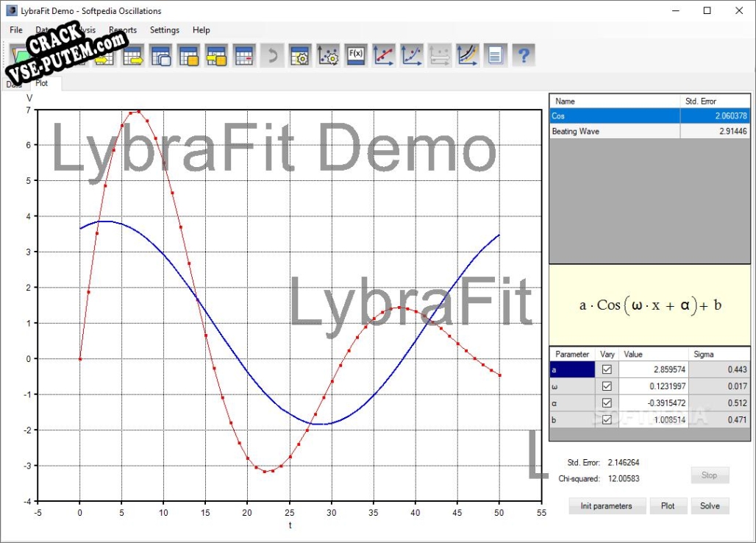Click value -0.3915472 for parameter α
Image resolution: width=756 pixels, height=543 pixels.
(653, 402)
